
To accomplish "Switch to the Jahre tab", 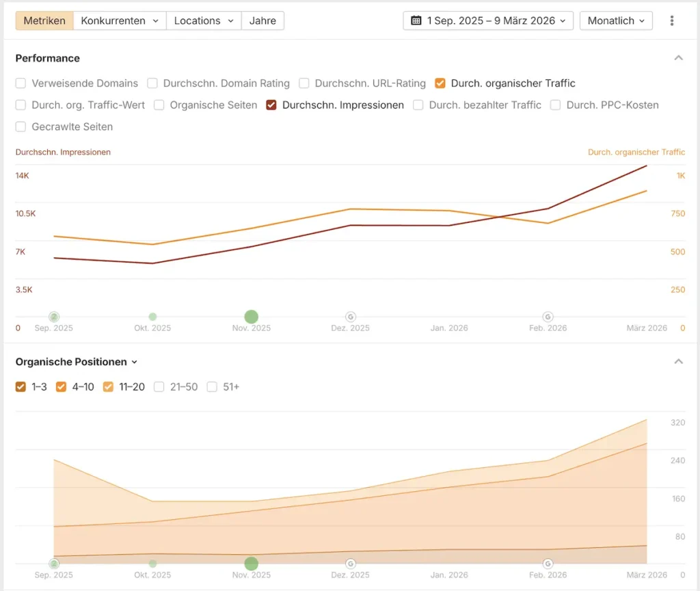I will point(262,21).
